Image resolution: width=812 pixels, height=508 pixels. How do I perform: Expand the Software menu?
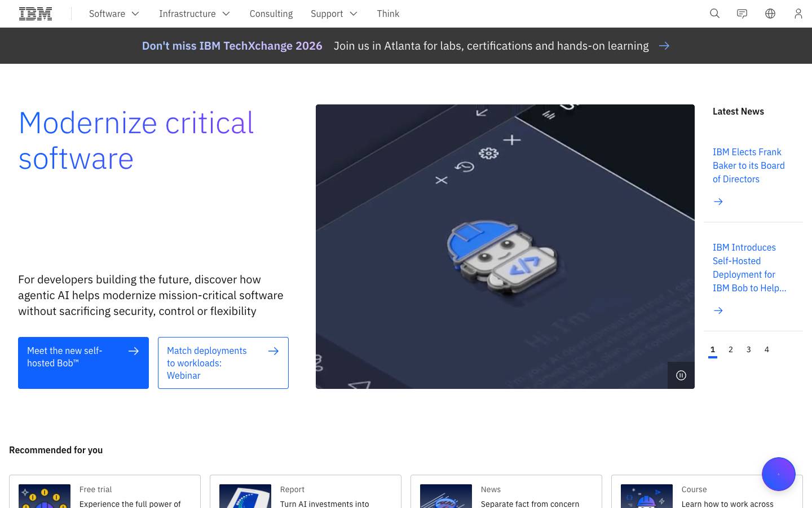114,14
